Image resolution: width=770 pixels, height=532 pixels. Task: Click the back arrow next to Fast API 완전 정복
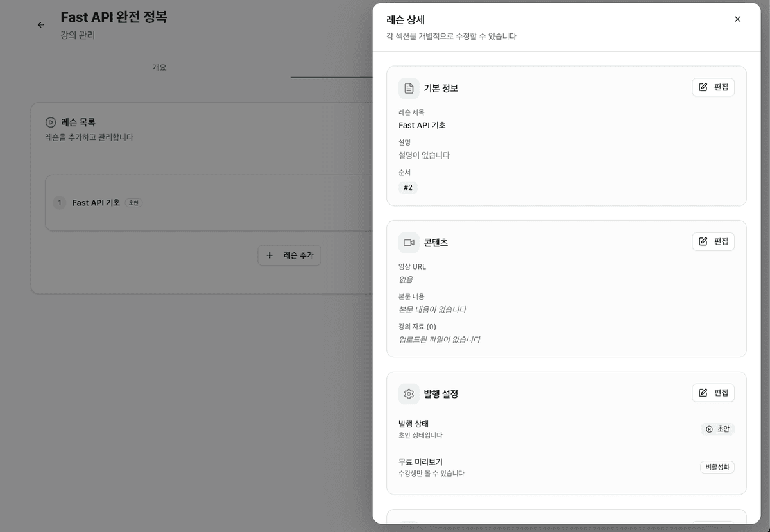click(x=40, y=24)
